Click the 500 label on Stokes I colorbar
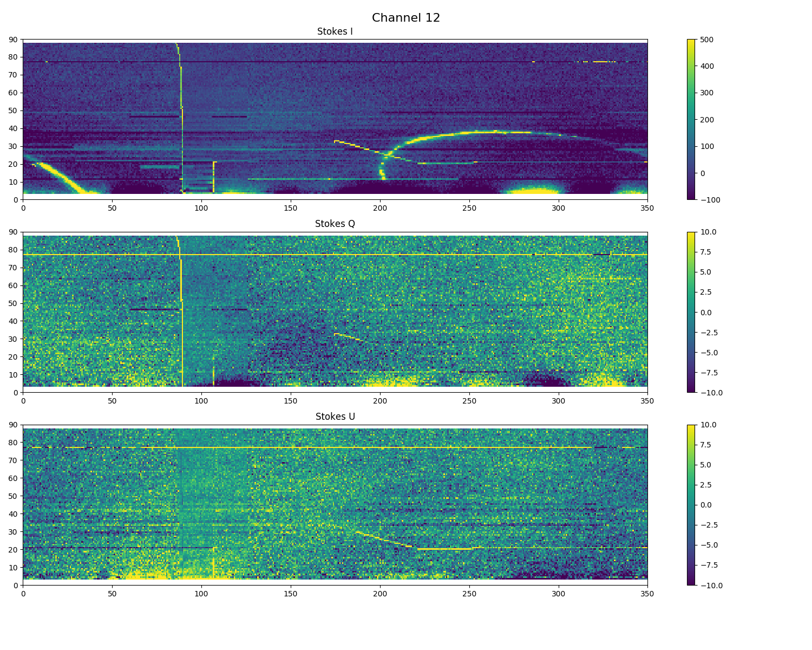This screenshot has height=650, width=812. point(706,40)
